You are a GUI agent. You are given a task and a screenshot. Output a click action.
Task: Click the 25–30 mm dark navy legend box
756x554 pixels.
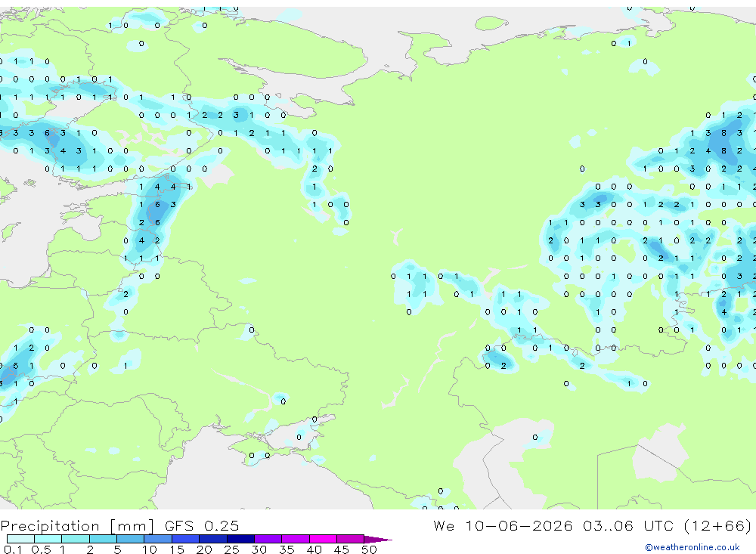coord(240,539)
